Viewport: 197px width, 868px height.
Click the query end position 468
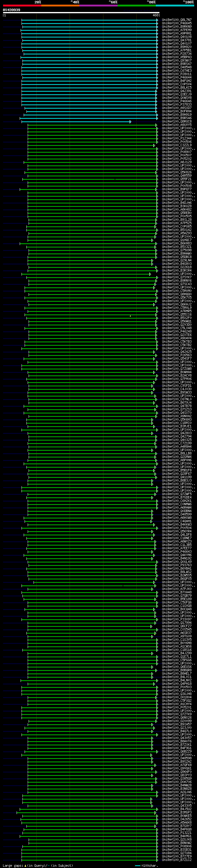[x=155, y=15]
